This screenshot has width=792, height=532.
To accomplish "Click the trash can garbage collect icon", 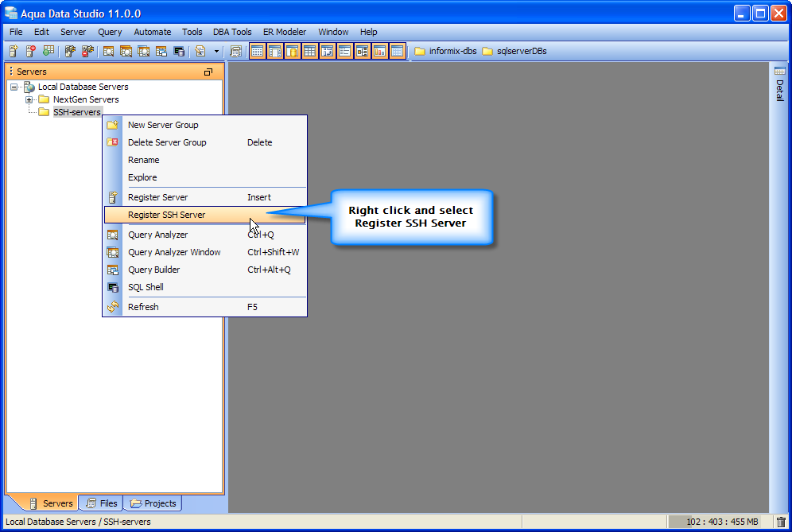I will (781, 522).
